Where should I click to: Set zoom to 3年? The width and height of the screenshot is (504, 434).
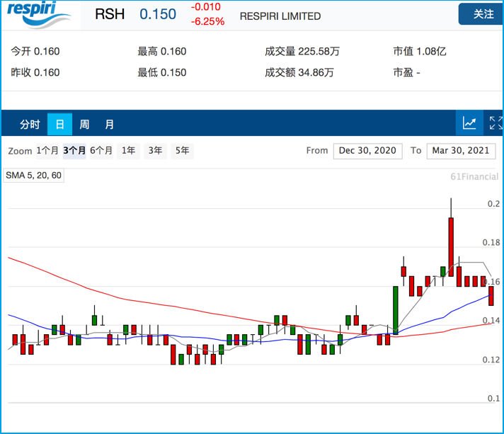[155, 151]
